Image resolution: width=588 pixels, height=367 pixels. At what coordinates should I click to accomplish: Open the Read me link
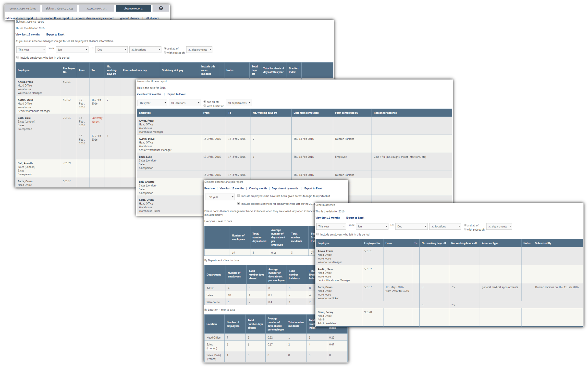point(209,188)
